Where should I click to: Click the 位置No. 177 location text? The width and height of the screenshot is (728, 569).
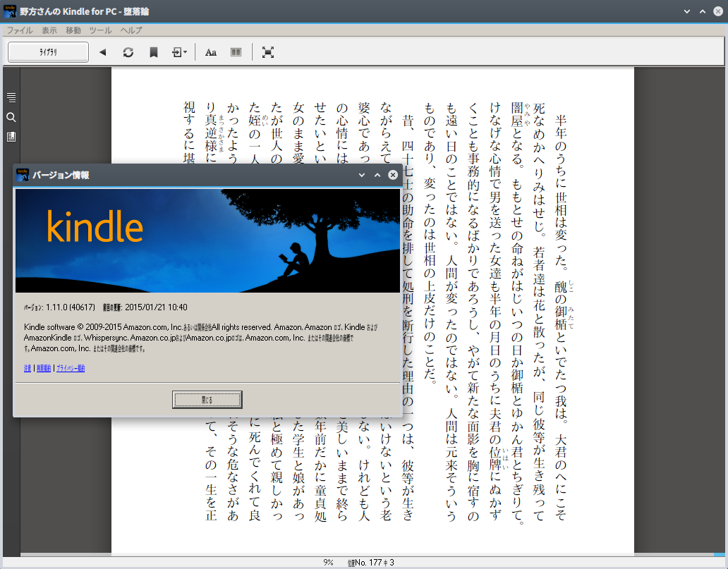371,563
